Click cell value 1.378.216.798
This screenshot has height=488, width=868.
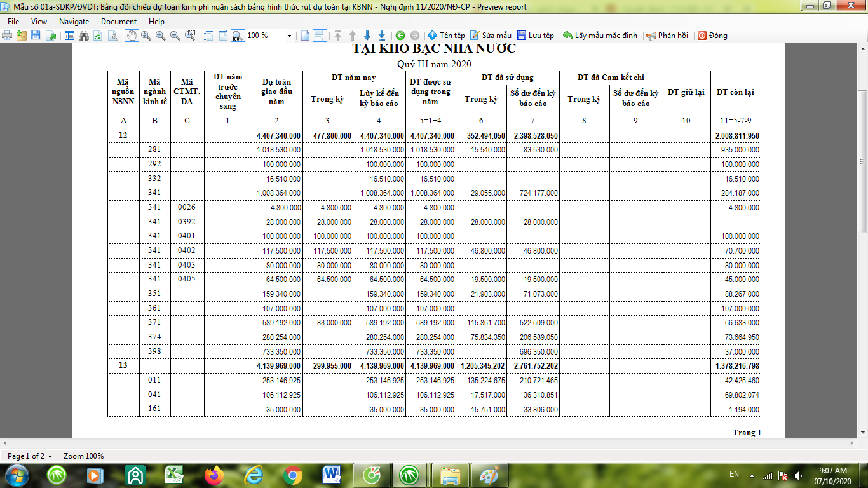click(x=736, y=366)
